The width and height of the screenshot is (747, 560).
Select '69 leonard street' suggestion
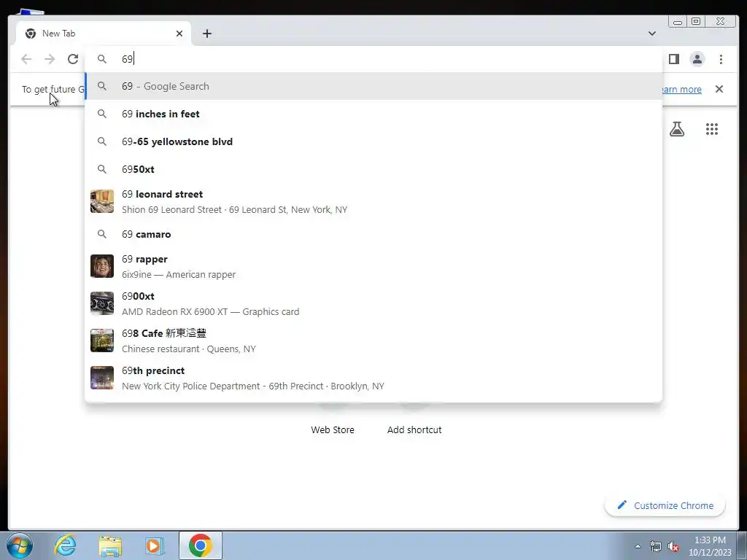[x=373, y=201]
